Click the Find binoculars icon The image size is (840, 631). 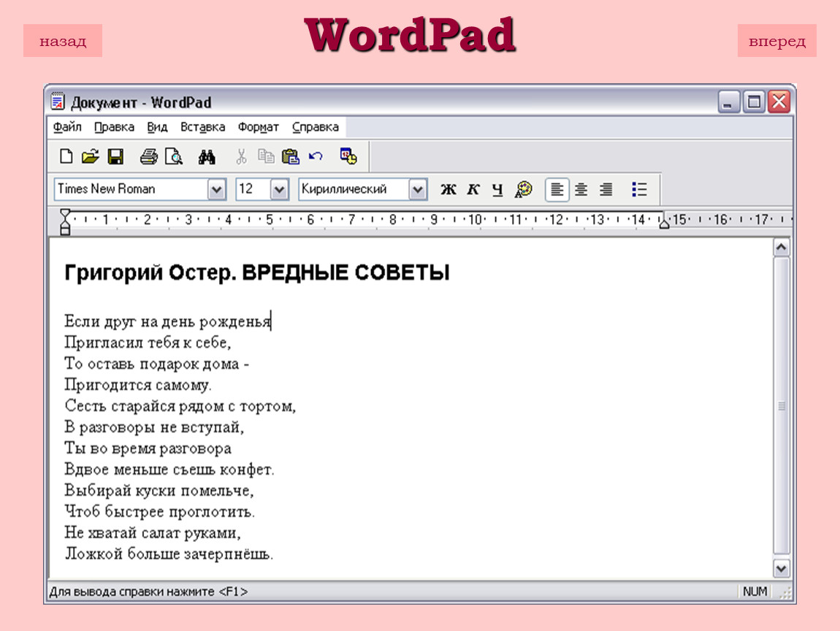click(x=207, y=157)
